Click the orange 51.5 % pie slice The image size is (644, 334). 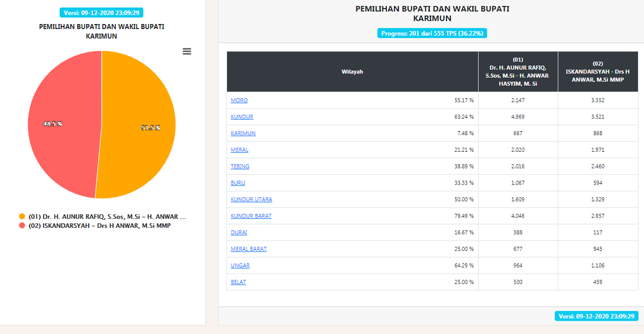point(138,124)
